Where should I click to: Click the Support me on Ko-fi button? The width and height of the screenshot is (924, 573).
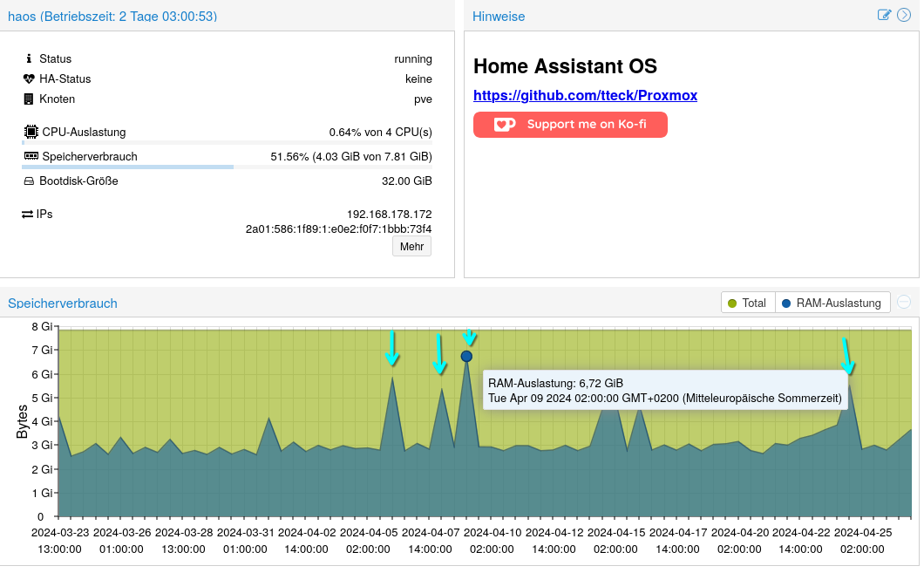(x=570, y=125)
